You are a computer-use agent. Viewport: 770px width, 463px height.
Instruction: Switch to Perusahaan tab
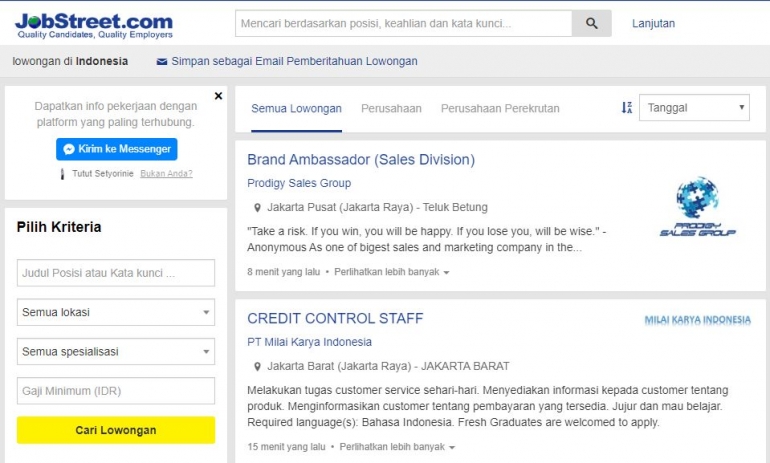coord(391,109)
